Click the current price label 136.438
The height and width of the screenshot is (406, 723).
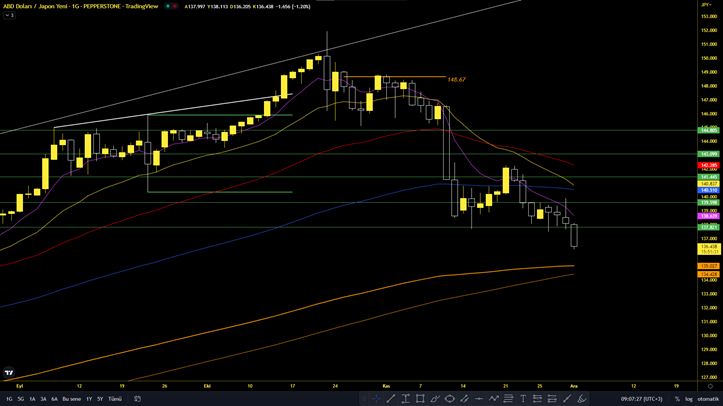(709, 247)
